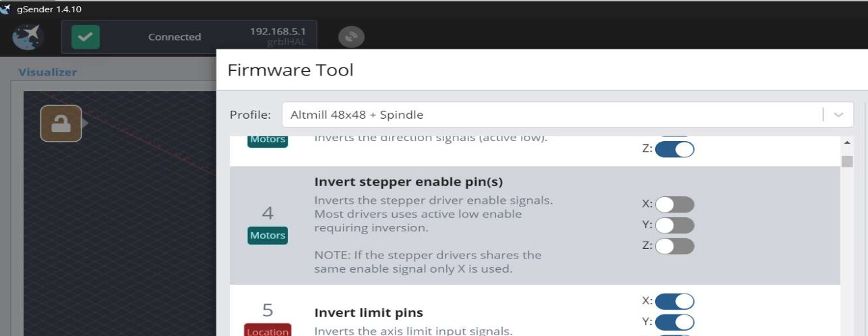Image resolution: width=868 pixels, height=336 pixels.
Task: Click the green connected checkmark icon
Action: (86, 37)
